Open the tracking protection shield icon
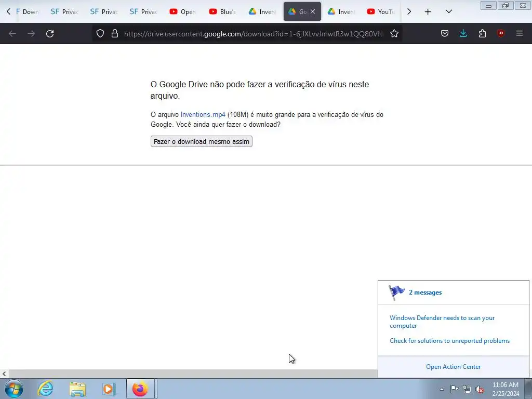532x399 pixels. [100, 33]
